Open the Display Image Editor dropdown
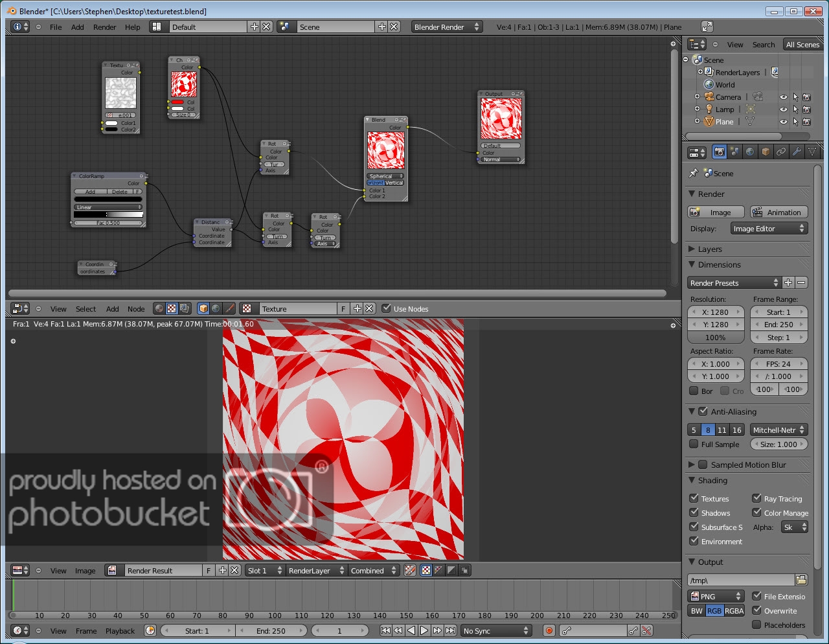Viewport: 829px width, 644px height. click(769, 229)
